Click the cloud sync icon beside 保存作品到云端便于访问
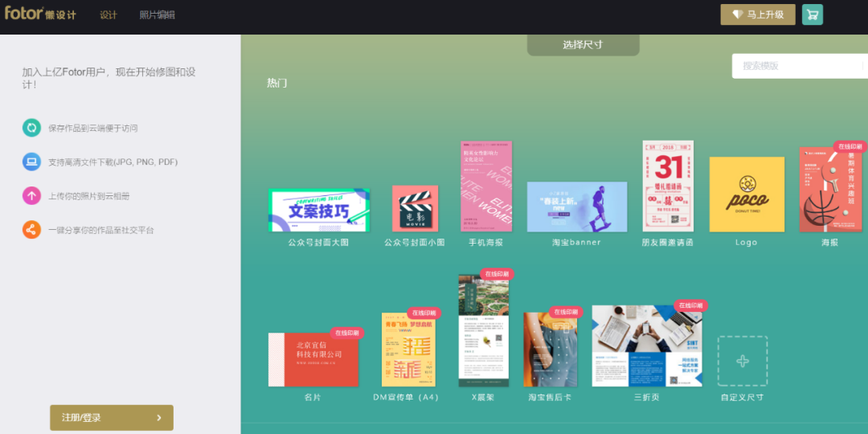Screen dimensions: 868x434 [31, 128]
